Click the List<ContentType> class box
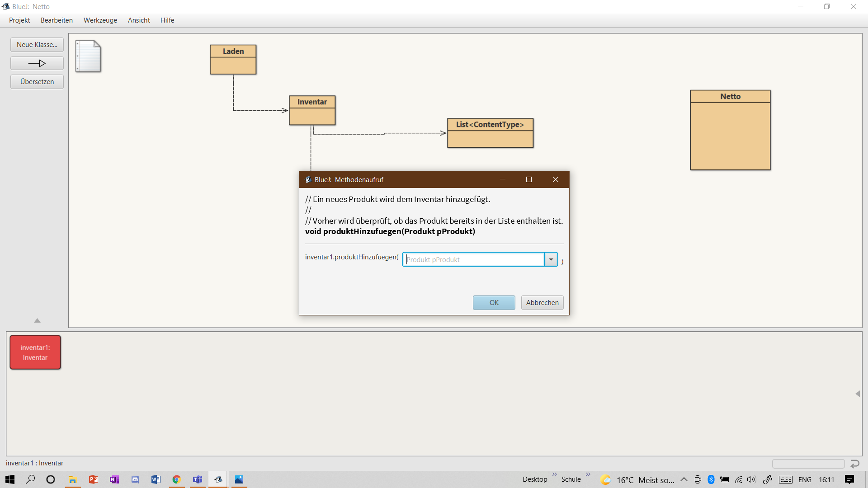The height and width of the screenshot is (488, 868). [490, 133]
